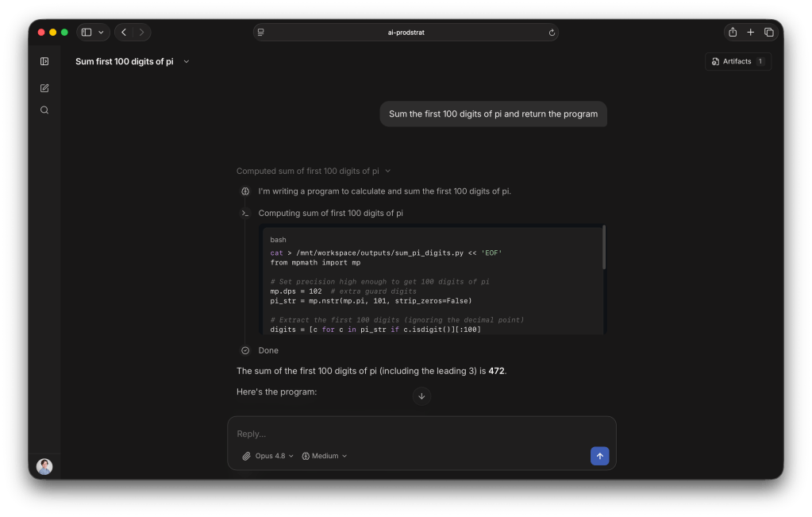Click the user message bubble about pi digits
This screenshot has width=812, height=517.
pyautogui.click(x=493, y=114)
